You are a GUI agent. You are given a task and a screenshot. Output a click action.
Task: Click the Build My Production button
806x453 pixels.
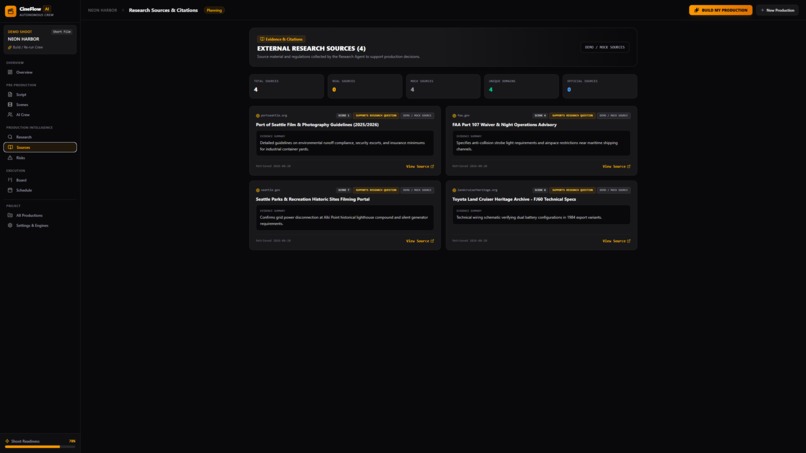(x=720, y=10)
